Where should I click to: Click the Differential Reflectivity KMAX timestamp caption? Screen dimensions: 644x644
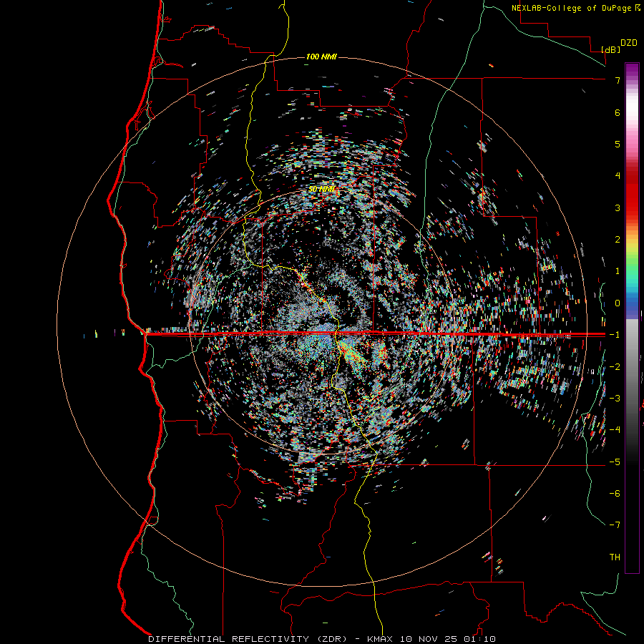322,639
